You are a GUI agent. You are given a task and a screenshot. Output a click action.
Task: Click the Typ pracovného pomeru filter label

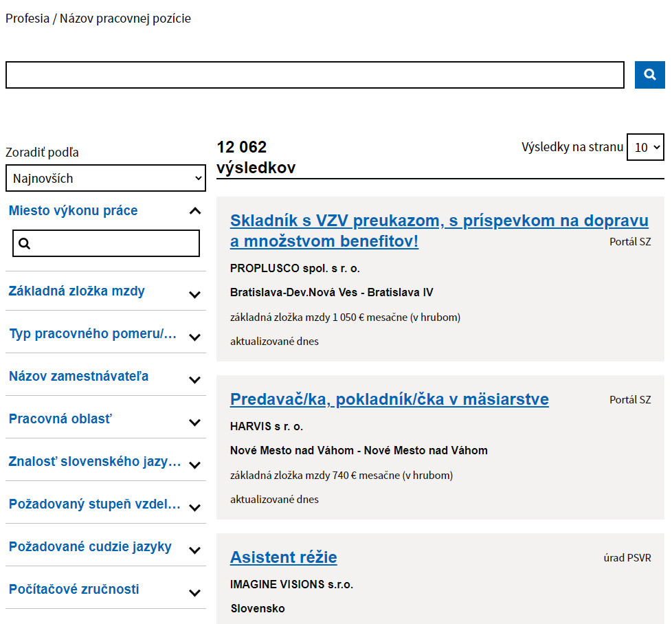coord(93,333)
